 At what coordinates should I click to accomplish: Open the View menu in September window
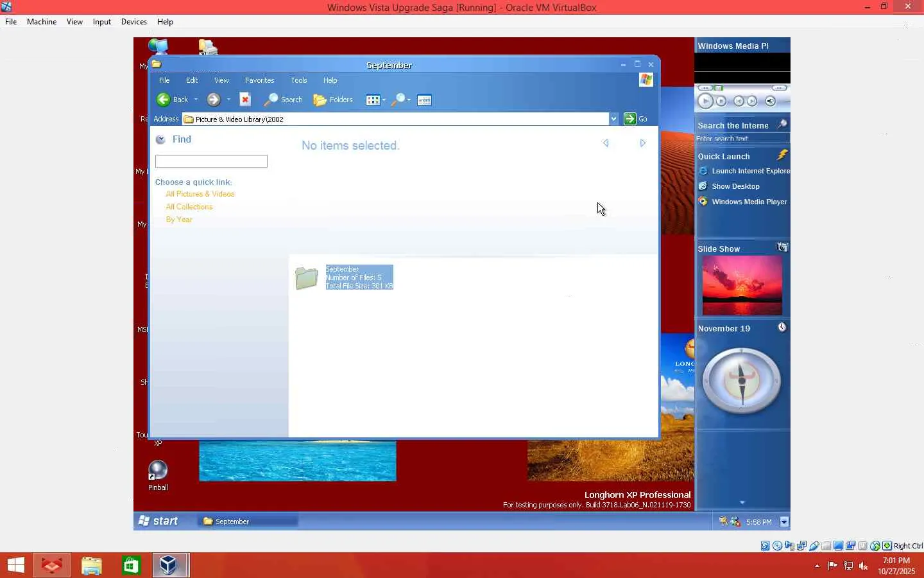pyautogui.click(x=221, y=80)
